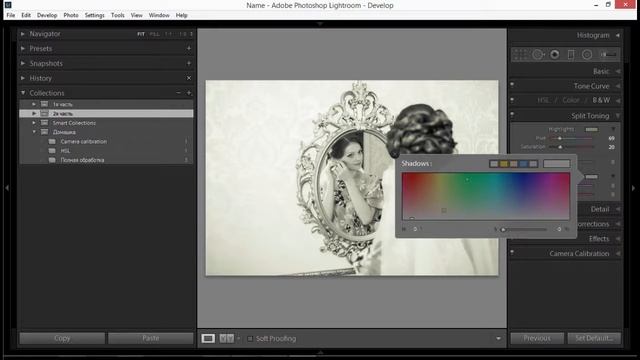Expand the Presets panel
Image resolution: width=640 pixels, height=360 pixels.
coord(23,49)
